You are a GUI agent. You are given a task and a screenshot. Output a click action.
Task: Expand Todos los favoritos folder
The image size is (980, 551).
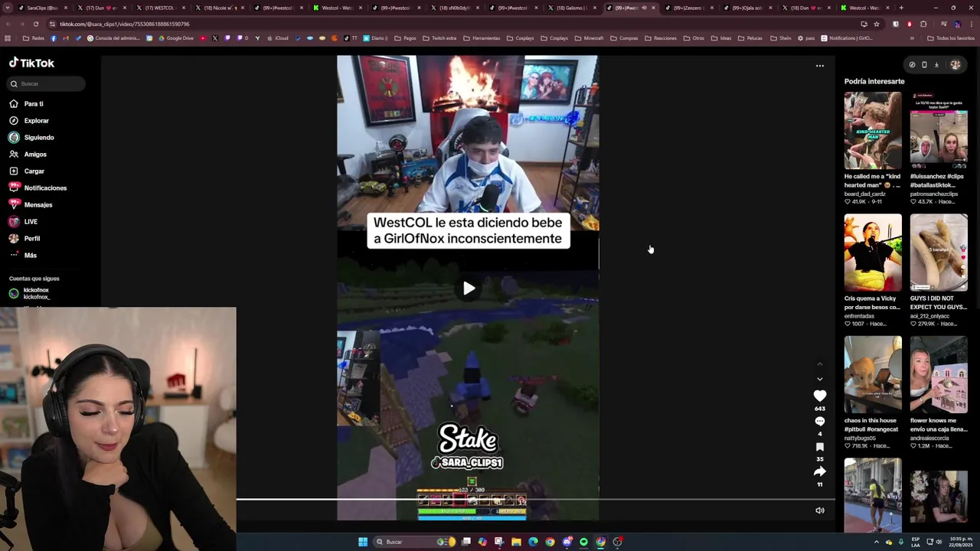click(x=951, y=38)
